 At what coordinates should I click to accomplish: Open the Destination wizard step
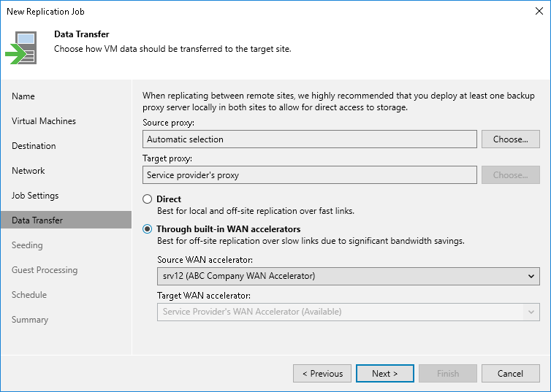pyautogui.click(x=34, y=146)
